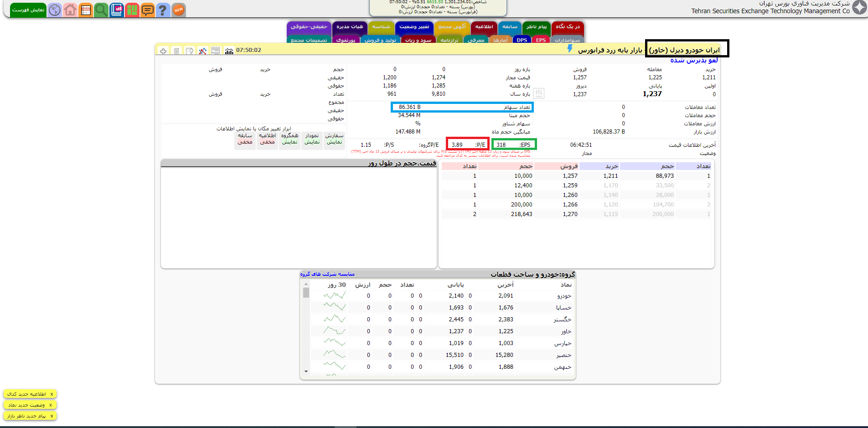
Task: Open the home page icon
Action: point(70,10)
